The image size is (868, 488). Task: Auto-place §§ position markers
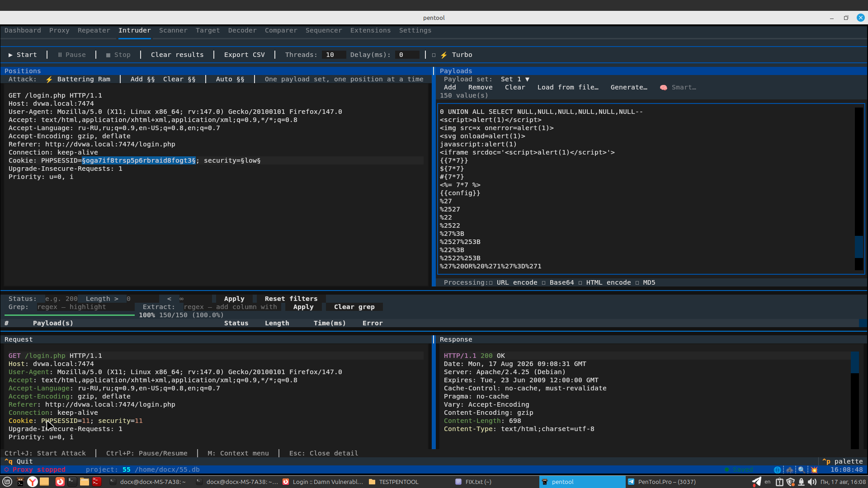click(230, 79)
